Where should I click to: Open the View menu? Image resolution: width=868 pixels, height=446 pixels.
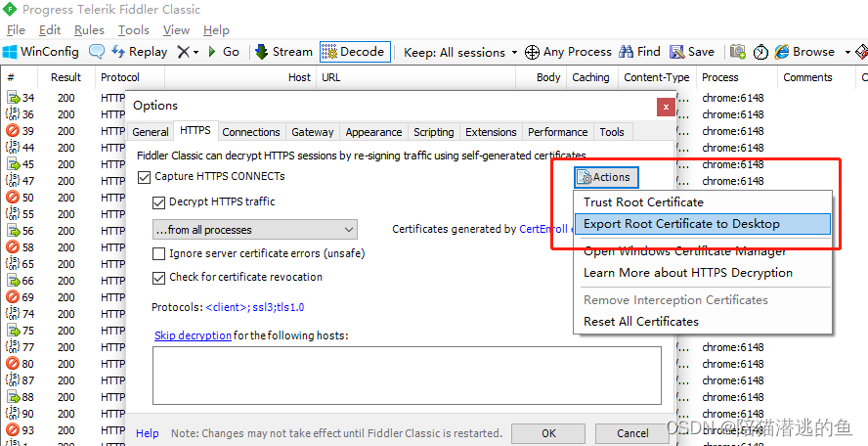click(176, 30)
